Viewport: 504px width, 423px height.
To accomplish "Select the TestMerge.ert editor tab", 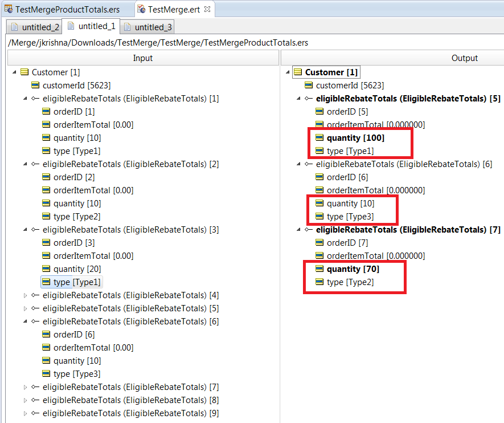I will coord(174,10).
